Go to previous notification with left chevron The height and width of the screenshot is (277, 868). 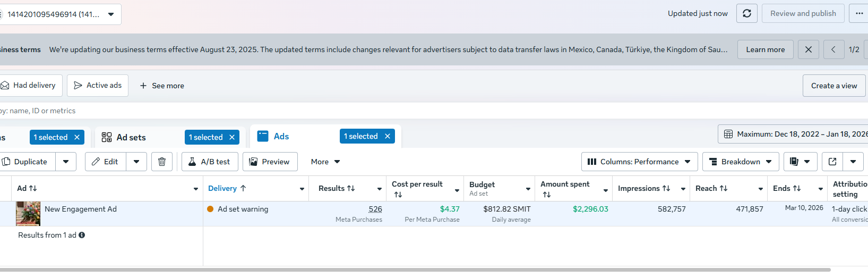(x=833, y=49)
